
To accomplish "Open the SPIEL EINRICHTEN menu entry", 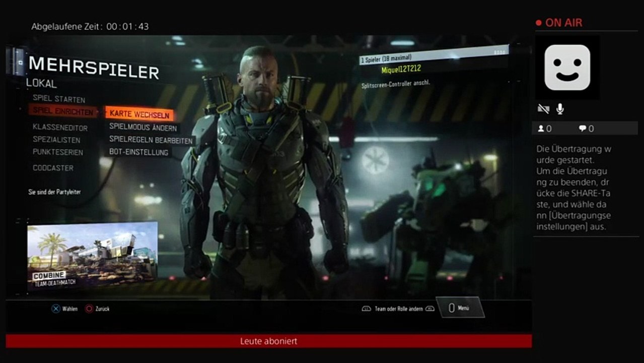I will point(63,111).
